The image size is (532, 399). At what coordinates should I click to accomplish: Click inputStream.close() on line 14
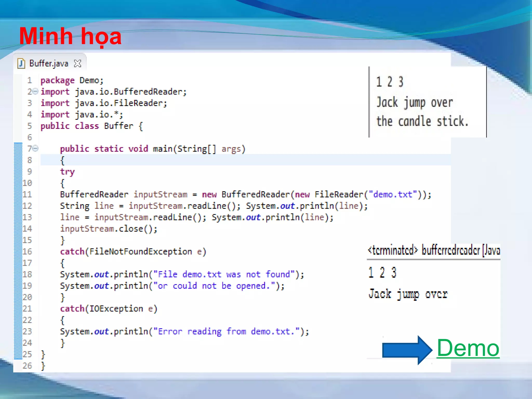pyautogui.click(x=109, y=229)
